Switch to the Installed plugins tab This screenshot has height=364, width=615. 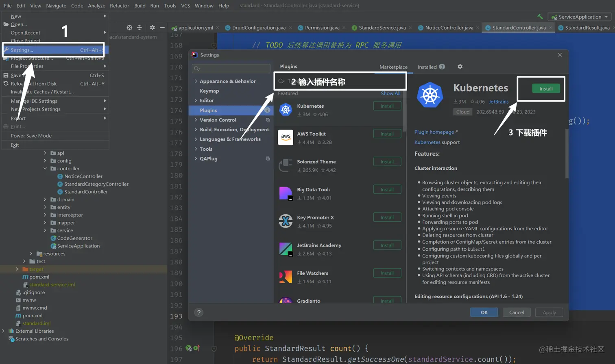431,67
